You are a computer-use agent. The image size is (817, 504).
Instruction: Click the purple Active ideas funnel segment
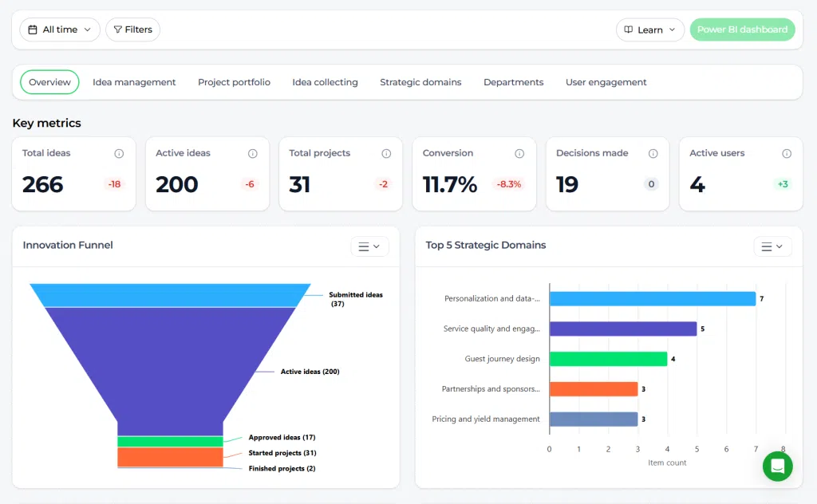[170, 364]
